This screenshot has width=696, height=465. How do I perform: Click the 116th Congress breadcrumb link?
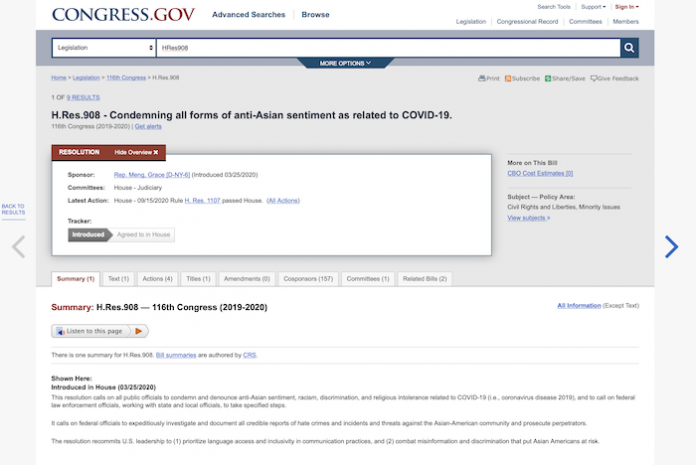click(126, 78)
